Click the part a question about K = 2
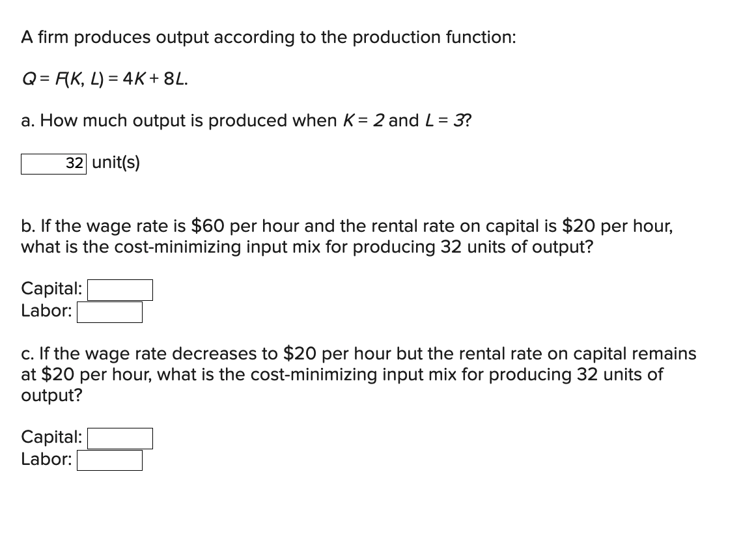The image size is (741, 560). (246, 120)
